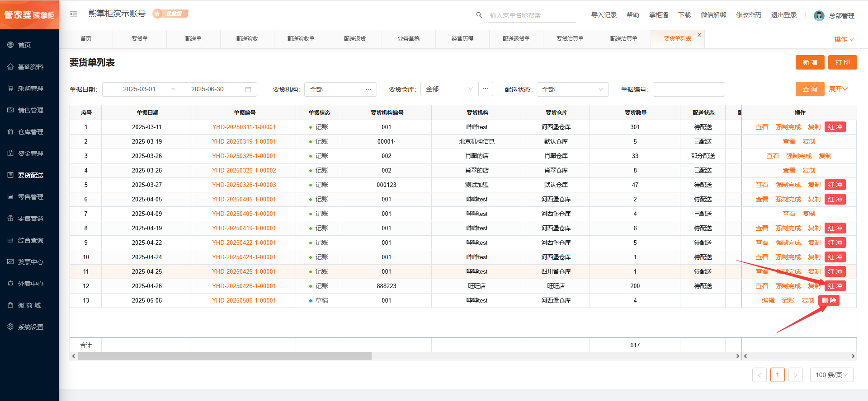This screenshot has height=401, width=868.
Task: Open the user avatar for 总部管理
Action: 819,16
